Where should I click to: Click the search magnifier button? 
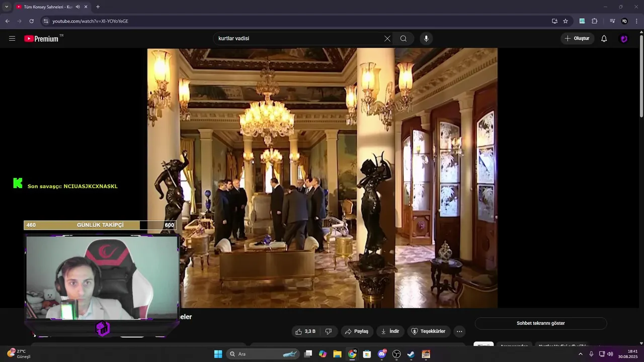(404, 39)
